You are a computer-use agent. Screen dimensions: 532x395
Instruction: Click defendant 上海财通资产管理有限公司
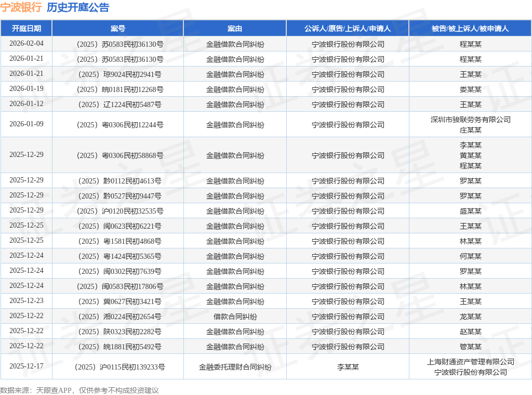[x=470, y=362]
